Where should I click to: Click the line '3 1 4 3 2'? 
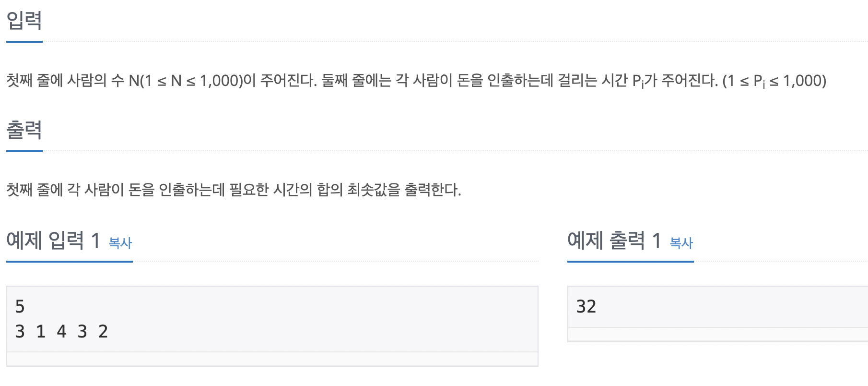coord(61,331)
